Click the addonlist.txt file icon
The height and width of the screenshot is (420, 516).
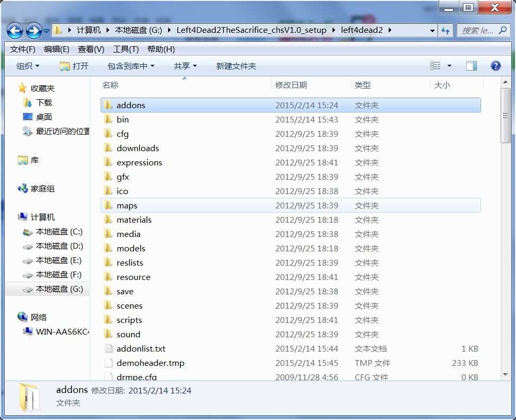pos(108,348)
